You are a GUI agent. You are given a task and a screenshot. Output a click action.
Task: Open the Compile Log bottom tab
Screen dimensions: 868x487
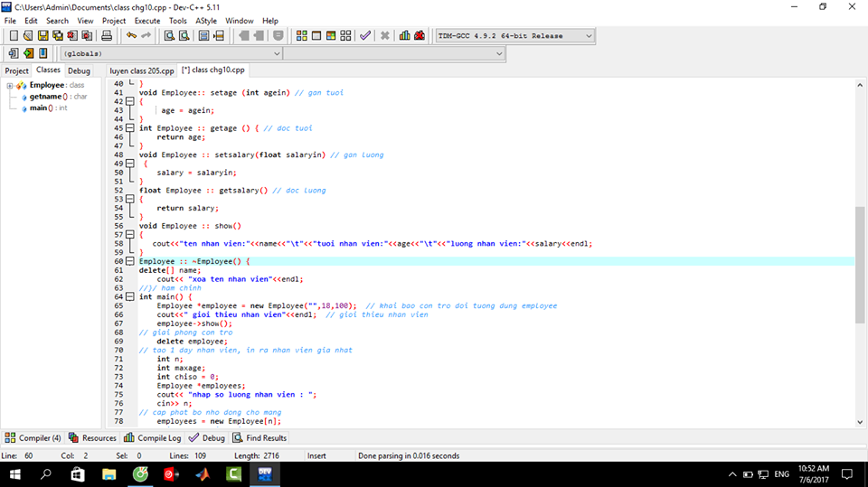click(153, 438)
